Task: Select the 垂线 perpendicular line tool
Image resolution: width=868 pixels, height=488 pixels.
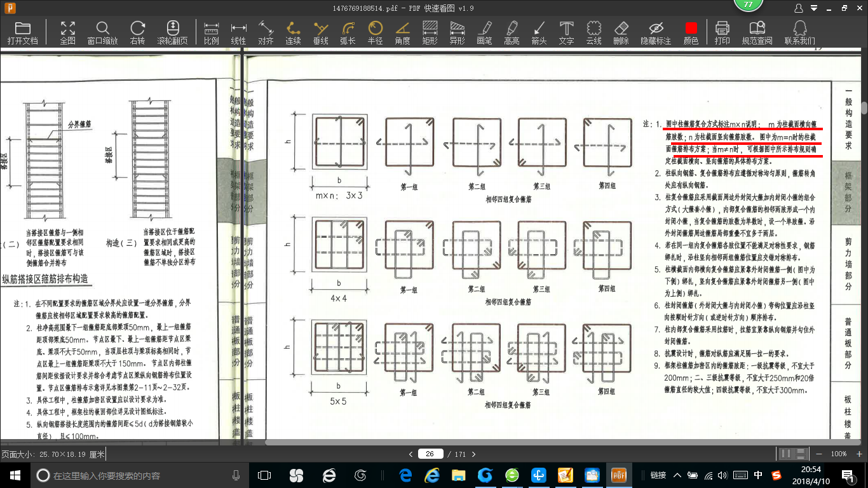Action: click(320, 32)
